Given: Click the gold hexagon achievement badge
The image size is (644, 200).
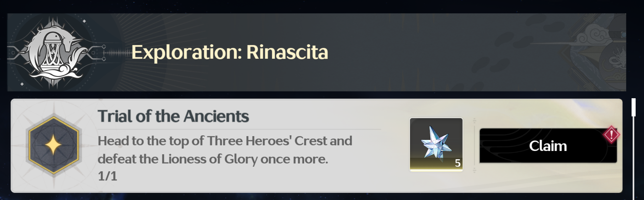Looking at the screenshot, I should [53, 145].
